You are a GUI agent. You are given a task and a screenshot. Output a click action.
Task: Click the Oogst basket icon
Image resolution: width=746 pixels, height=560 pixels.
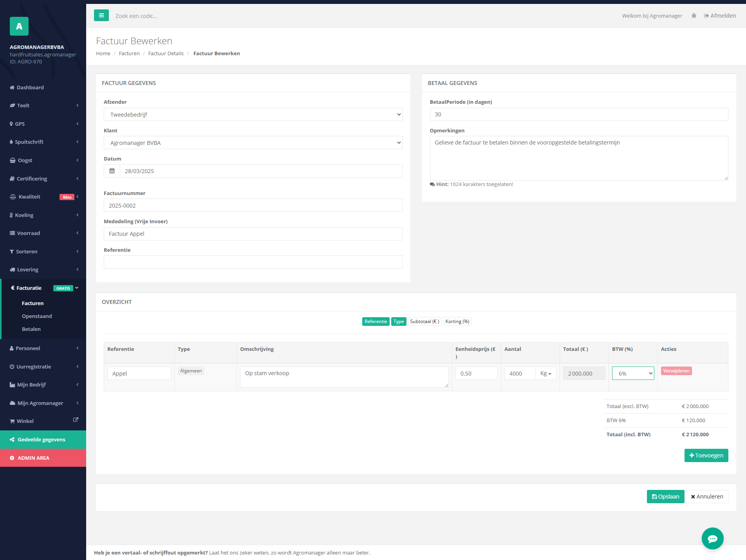click(x=13, y=160)
